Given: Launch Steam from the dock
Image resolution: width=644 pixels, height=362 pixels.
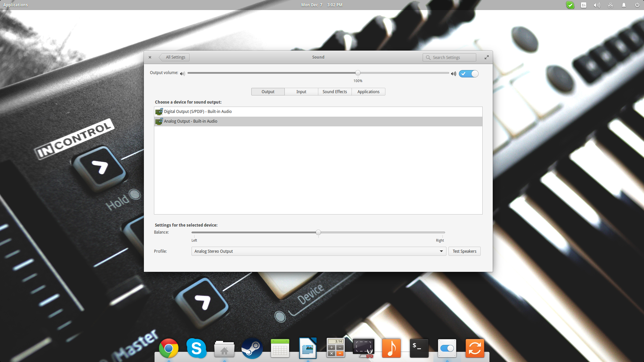Looking at the screenshot, I should [252, 348].
